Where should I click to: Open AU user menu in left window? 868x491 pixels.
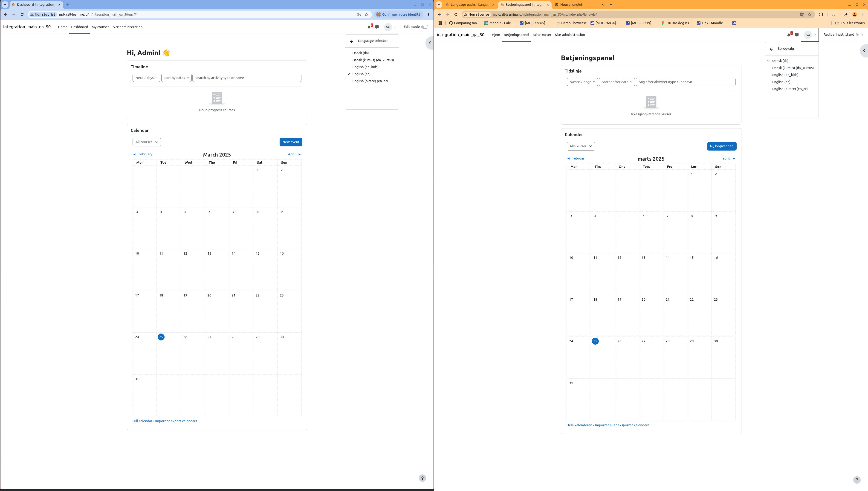[x=390, y=27]
